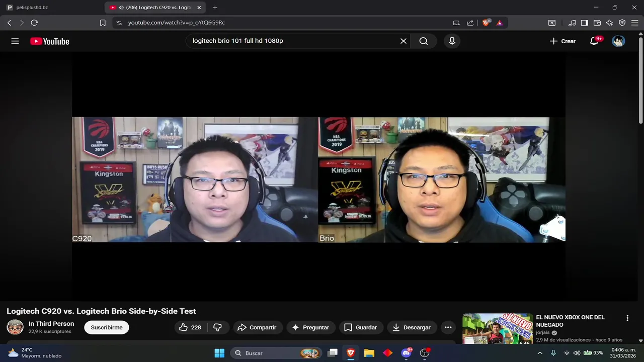Open a new browser tab
644x362 pixels.
click(x=215, y=8)
